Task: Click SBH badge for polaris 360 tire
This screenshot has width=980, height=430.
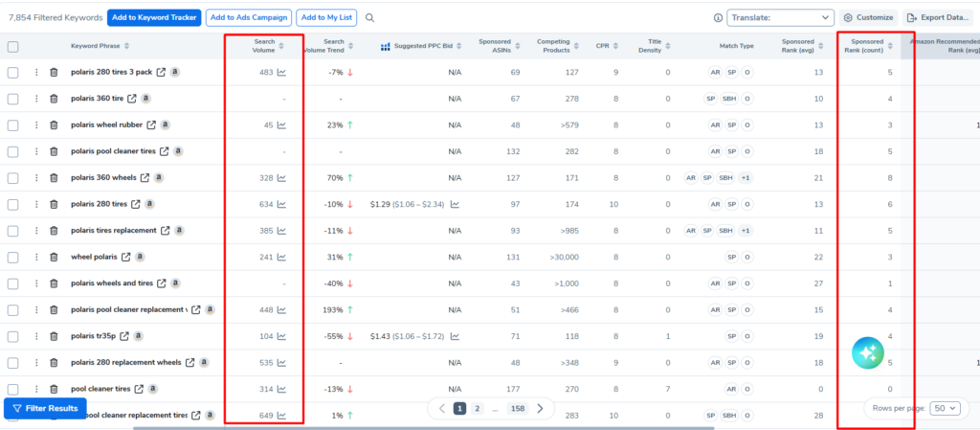Action: pos(728,99)
